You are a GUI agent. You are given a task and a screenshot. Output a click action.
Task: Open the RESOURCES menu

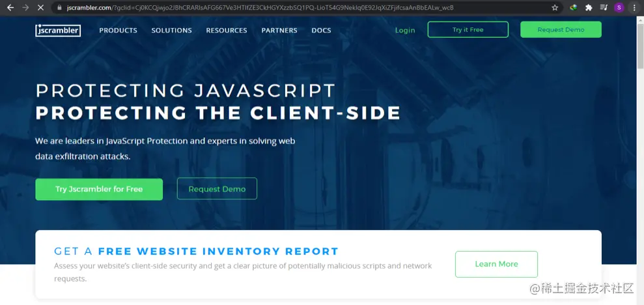(x=227, y=31)
